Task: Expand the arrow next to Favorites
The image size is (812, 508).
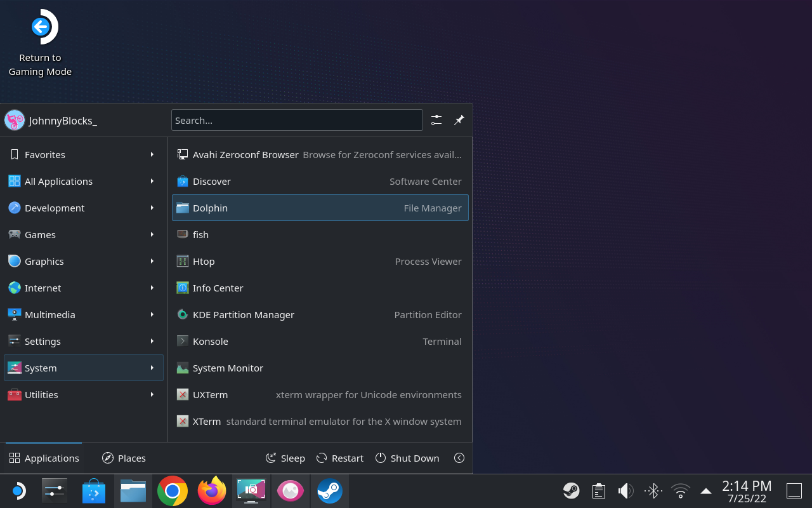Action: pos(152,154)
